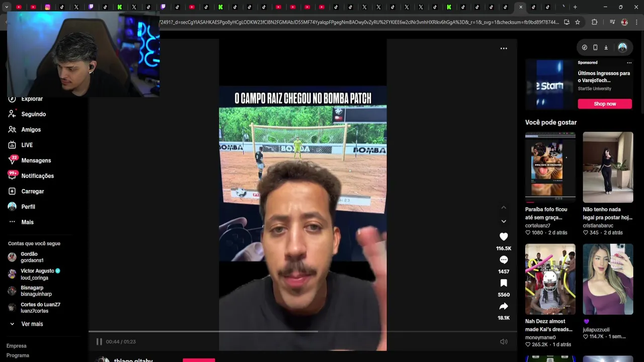Open Victor Augusto loud_coringa account

(x=34, y=274)
